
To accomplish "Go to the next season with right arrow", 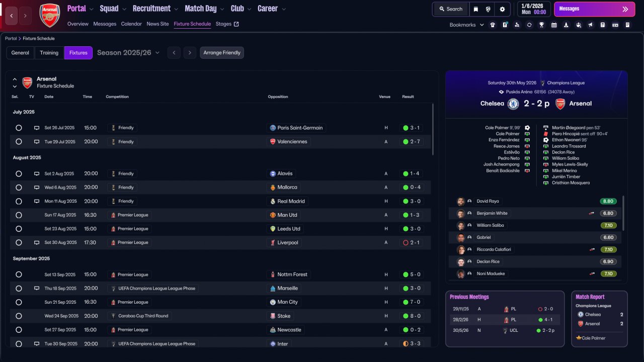I will pyautogui.click(x=190, y=53).
